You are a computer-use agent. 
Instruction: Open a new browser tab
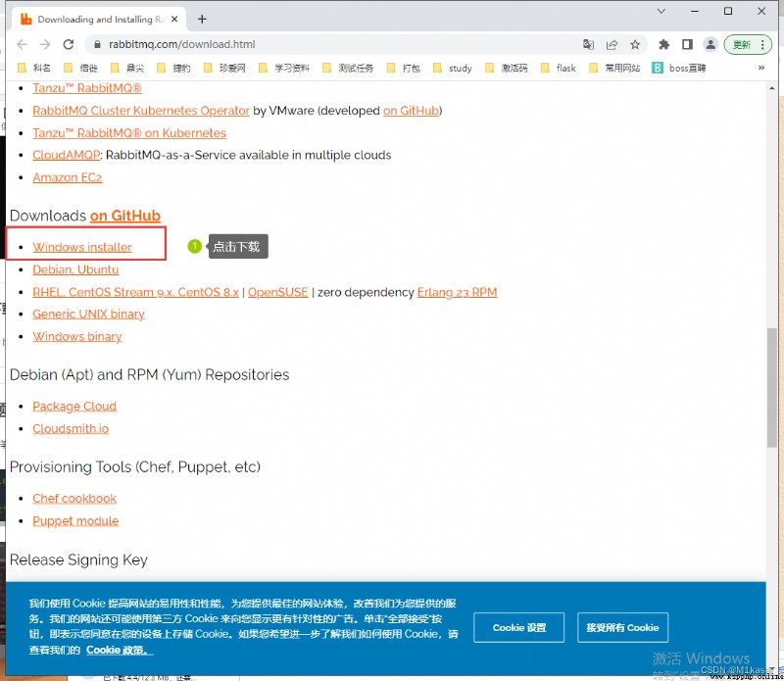pyautogui.click(x=202, y=19)
